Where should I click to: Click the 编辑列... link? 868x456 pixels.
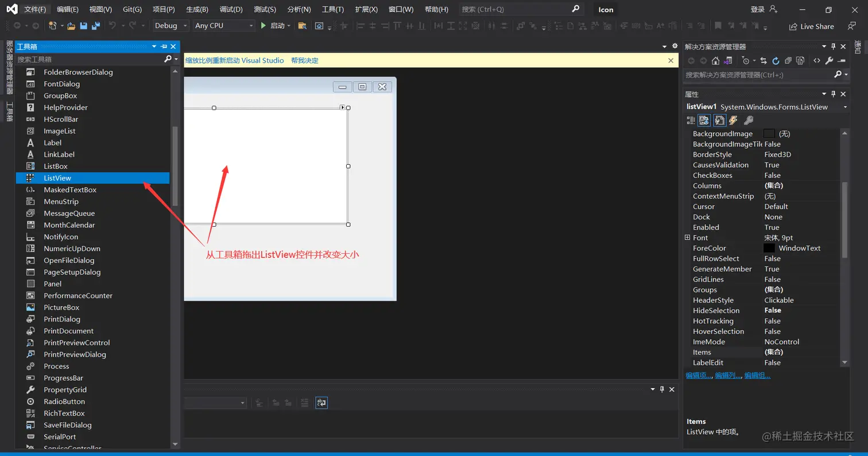728,376
